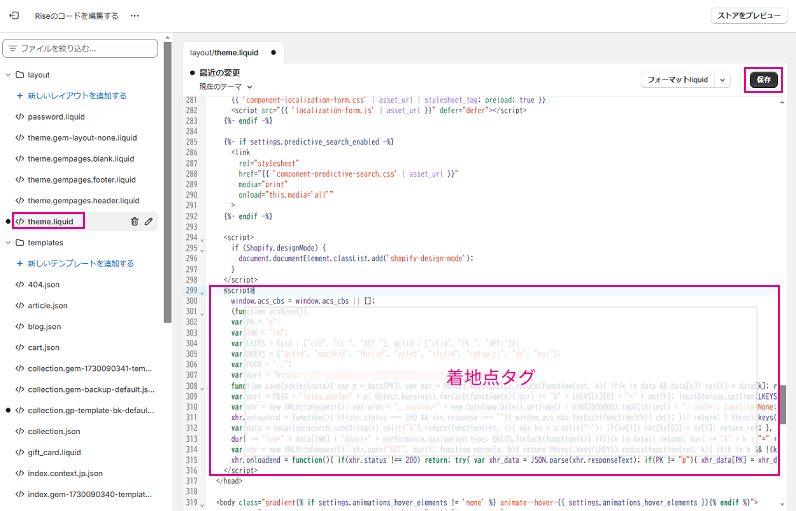Click the code icon beside 404.json
The height and width of the screenshot is (511, 796).
click(x=20, y=285)
